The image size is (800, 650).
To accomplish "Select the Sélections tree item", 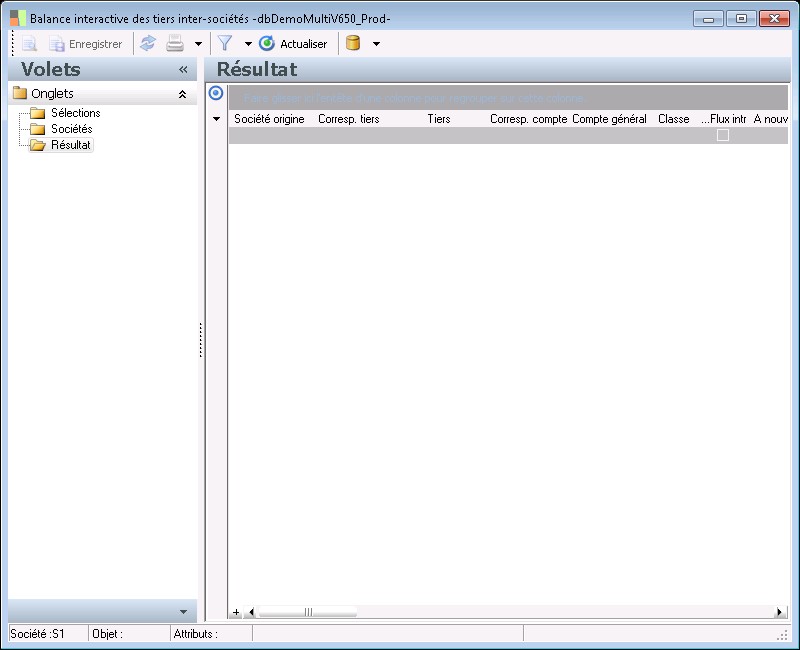I will pos(76,113).
